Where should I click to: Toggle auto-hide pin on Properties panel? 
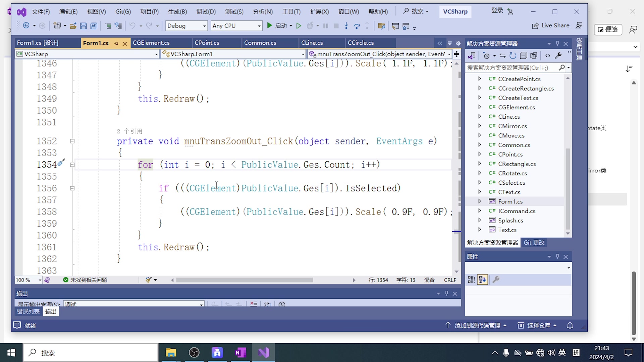tap(557, 256)
